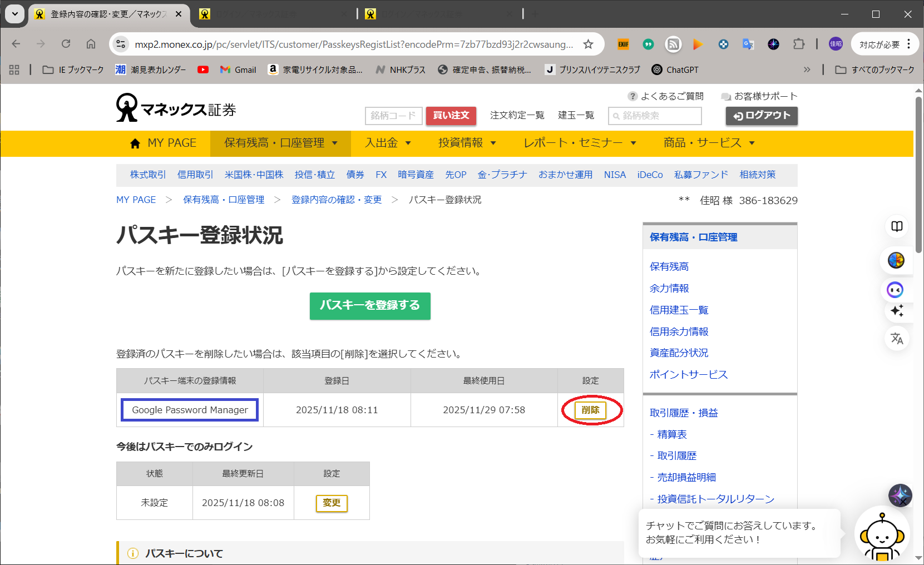Open the chat assistant robot icon
The height and width of the screenshot is (565, 924).
[881, 536]
